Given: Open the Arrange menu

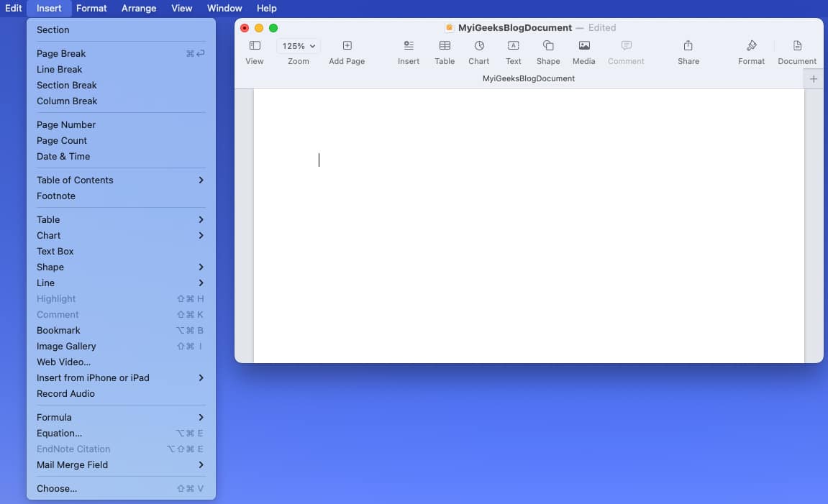Looking at the screenshot, I should (139, 8).
